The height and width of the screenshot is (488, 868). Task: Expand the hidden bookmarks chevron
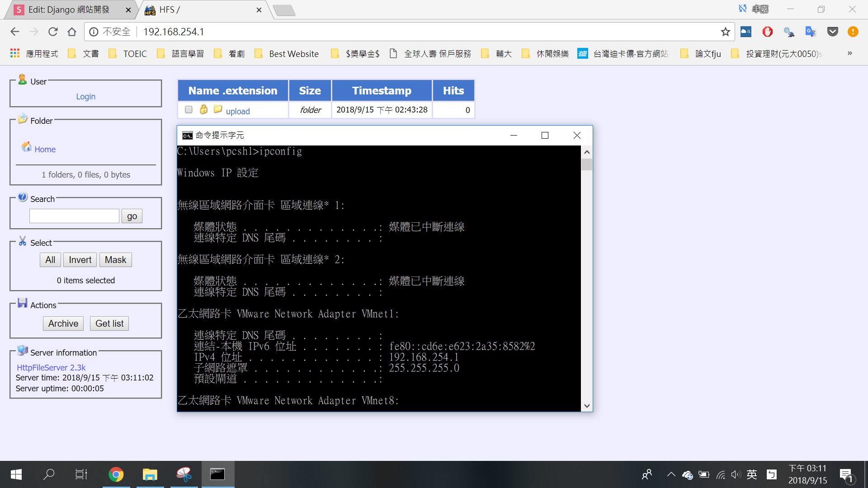(x=849, y=53)
